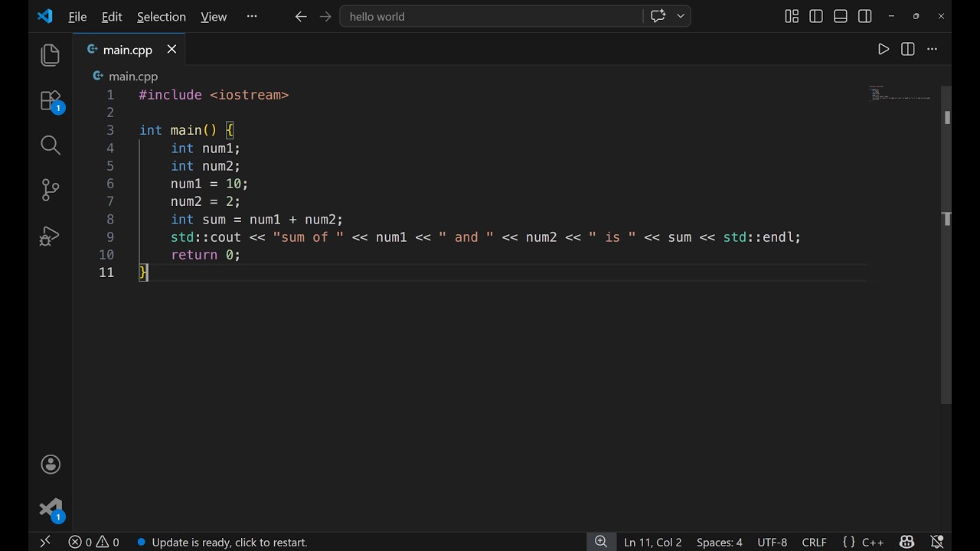Click Customize Layout icon
The image size is (980, 551).
792,16
